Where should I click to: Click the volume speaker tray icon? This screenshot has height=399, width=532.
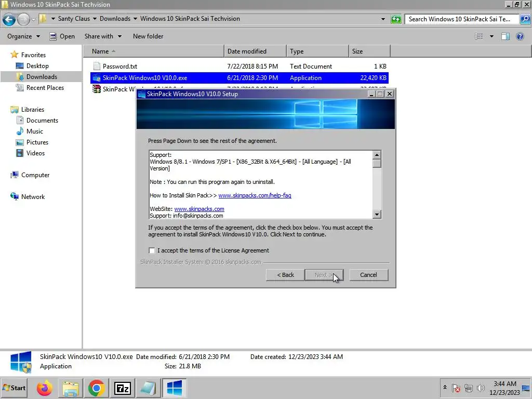481,388
